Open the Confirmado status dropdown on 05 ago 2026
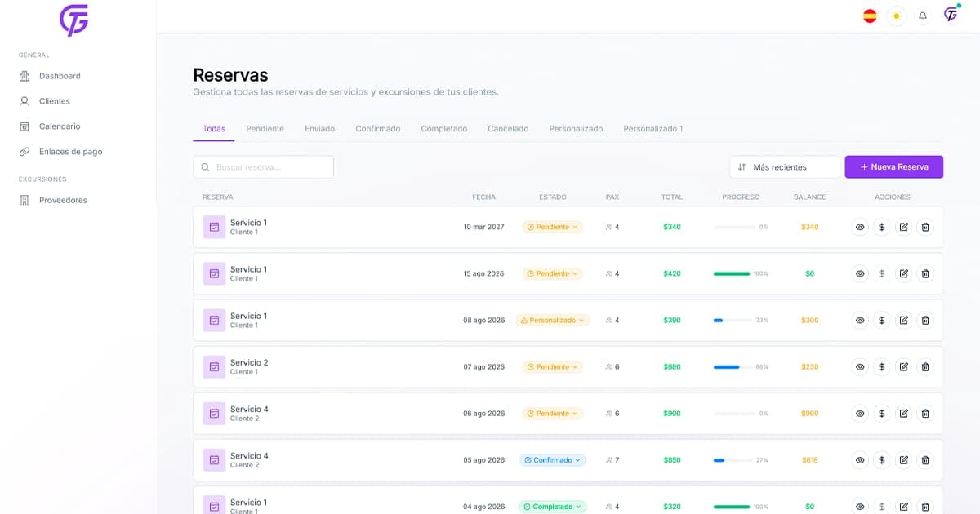The image size is (980, 514). [553, 459]
